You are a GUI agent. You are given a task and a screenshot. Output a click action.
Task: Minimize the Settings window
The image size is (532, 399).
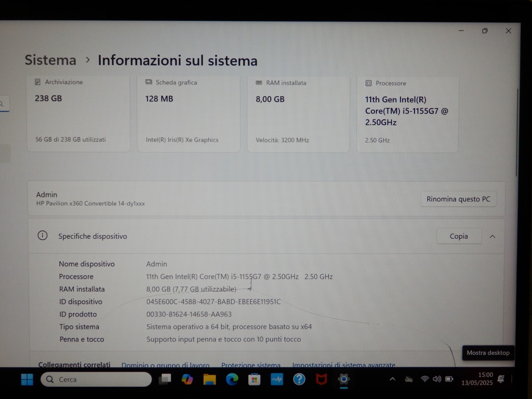461,31
